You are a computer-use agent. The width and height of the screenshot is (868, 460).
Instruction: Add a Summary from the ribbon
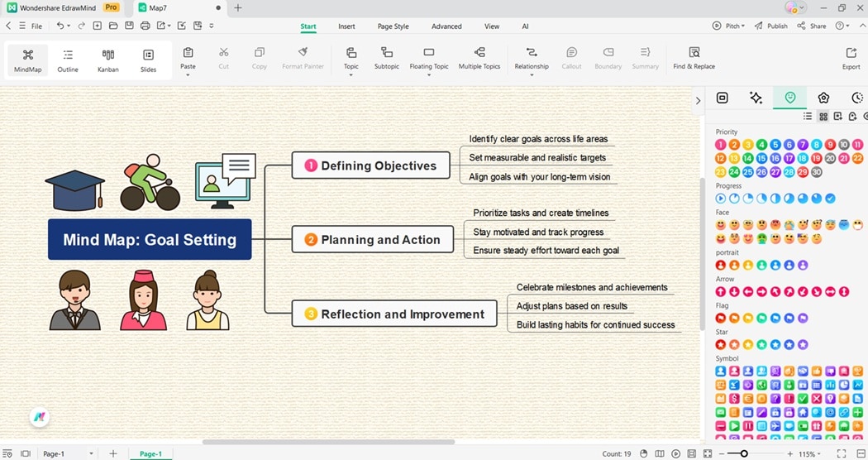[646, 58]
